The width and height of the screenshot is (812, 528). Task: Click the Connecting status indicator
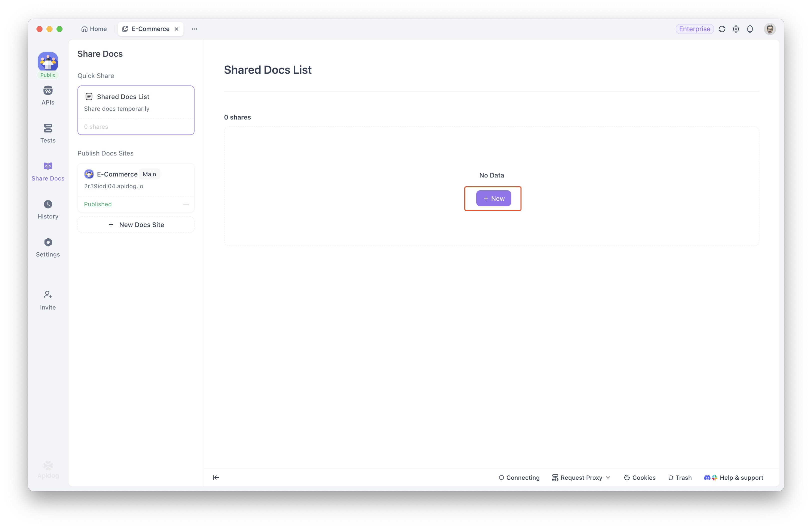pos(519,477)
